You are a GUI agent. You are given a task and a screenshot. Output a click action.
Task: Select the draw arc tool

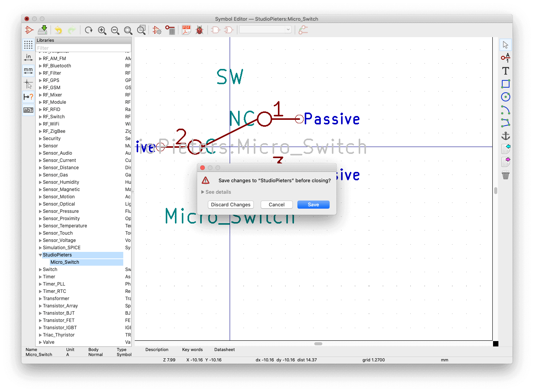point(506,110)
